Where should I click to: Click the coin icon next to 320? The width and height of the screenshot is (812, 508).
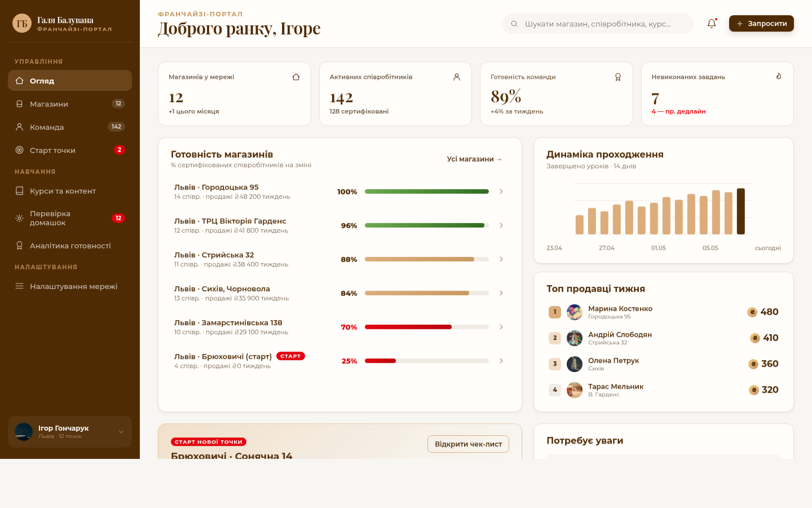tap(754, 390)
